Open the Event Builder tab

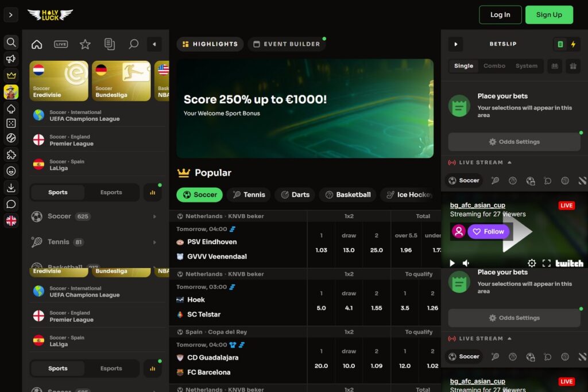[x=287, y=44]
